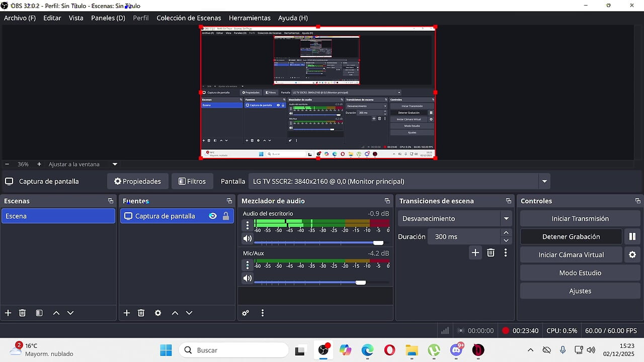
Task: Expand the Pantalla monitor dropdown
Action: 544,182
